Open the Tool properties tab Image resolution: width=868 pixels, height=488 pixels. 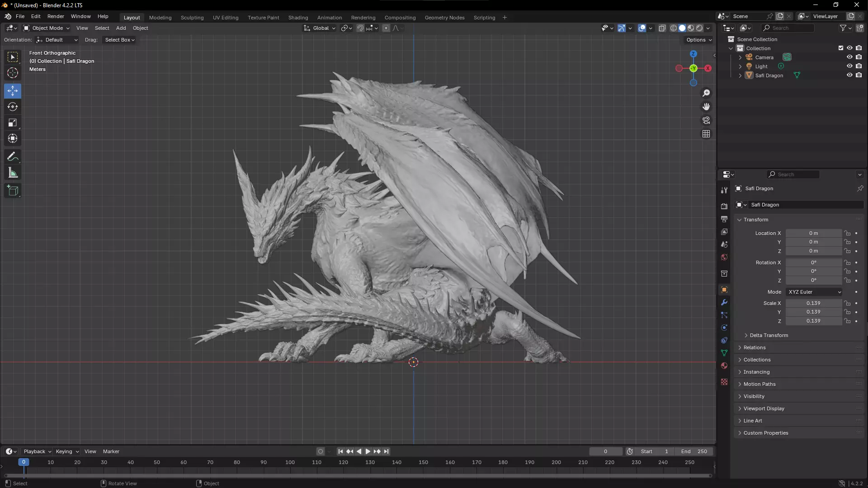724,190
